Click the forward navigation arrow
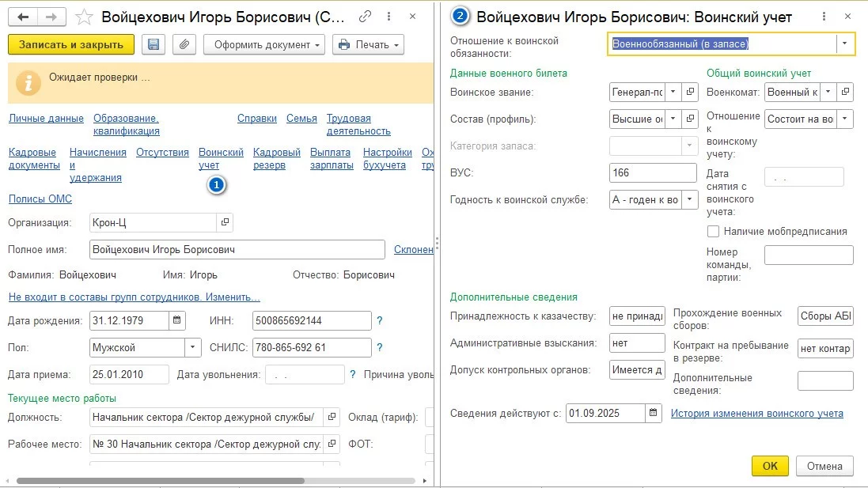868x488 pixels. click(x=51, y=17)
